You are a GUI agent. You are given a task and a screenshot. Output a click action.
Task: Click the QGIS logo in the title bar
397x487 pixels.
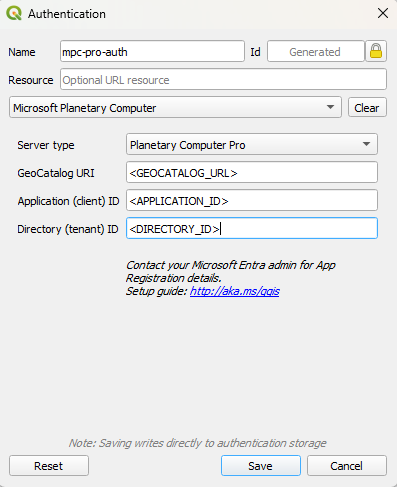(x=14, y=14)
